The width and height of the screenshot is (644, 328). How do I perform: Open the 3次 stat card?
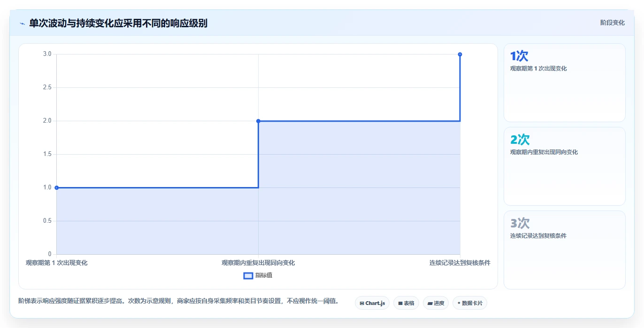pos(564,250)
